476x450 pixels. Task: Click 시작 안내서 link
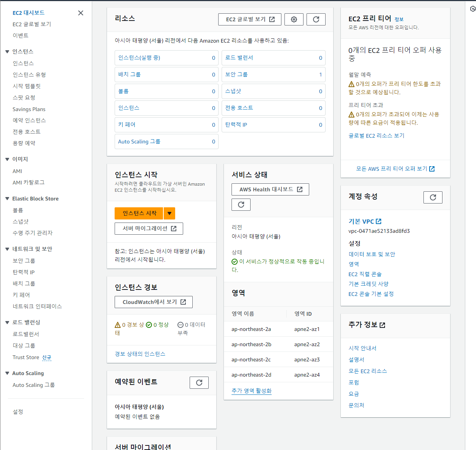[x=363, y=348]
